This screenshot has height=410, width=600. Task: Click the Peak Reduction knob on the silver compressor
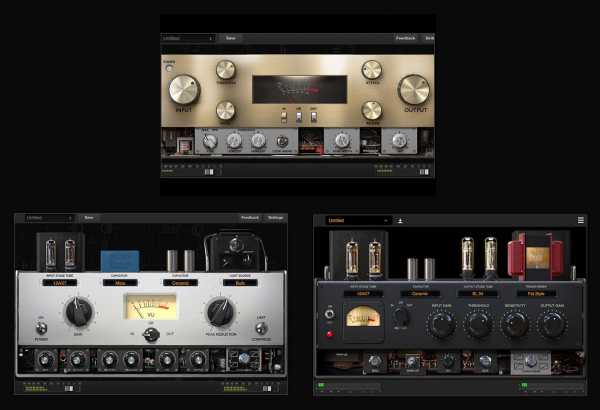coord(220,313)
